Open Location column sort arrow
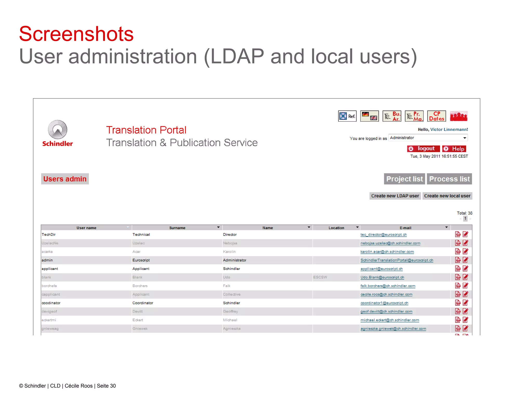Viewport: 532px width, 399px height. (357, 228)
